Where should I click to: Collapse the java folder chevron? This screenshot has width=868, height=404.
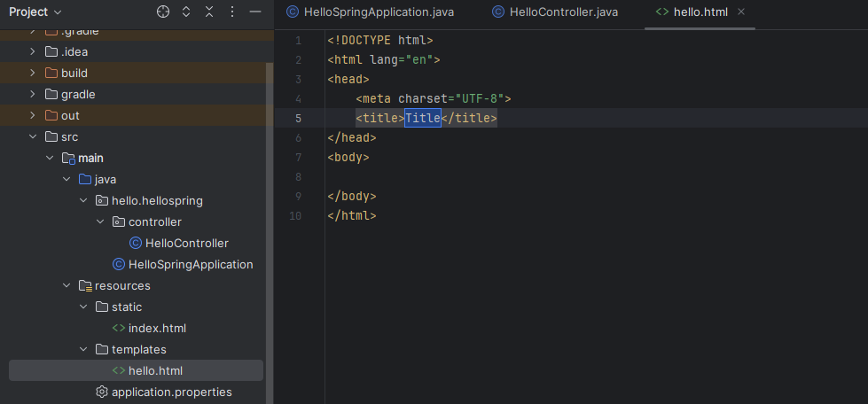[66, 179]
